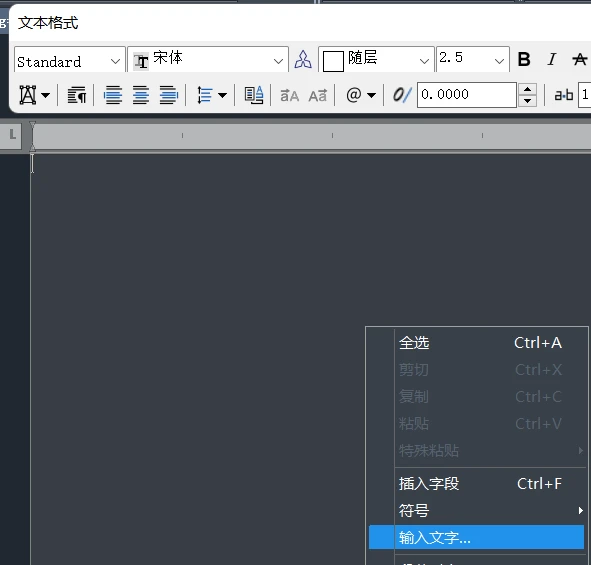This screenshot has height=565, width=591.
Task: Click the oblique angle icon
Action: (x=402, y=95)
